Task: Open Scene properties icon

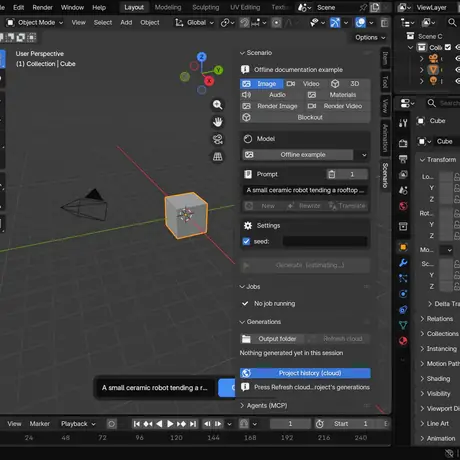Action: point(403,190)
